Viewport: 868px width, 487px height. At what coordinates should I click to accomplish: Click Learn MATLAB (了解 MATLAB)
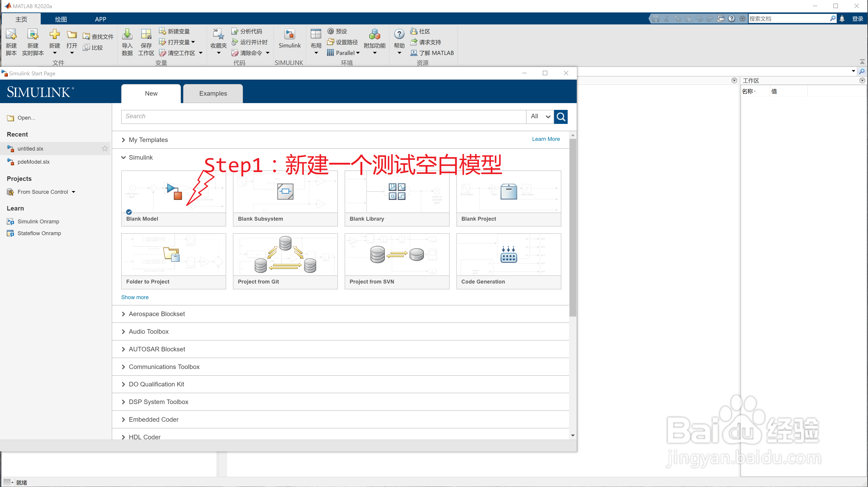pyautogui.click(x=432, y=53)
